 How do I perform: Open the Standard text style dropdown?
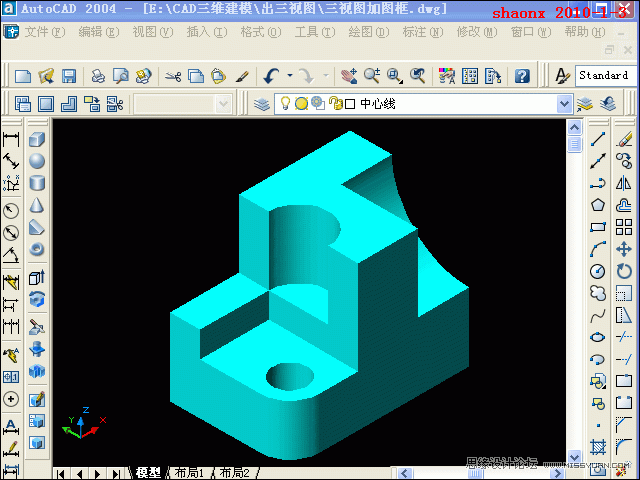[603, 76]
